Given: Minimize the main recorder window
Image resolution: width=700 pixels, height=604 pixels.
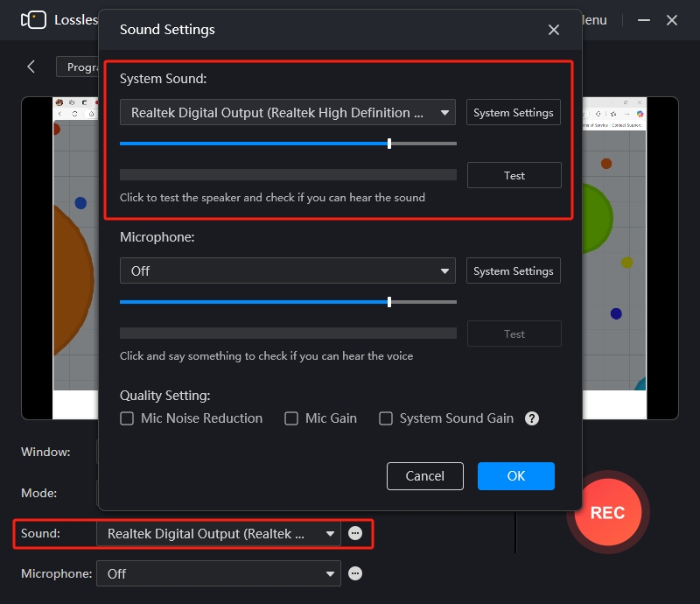Looking at the screenshot, I should tap(643, 20).
